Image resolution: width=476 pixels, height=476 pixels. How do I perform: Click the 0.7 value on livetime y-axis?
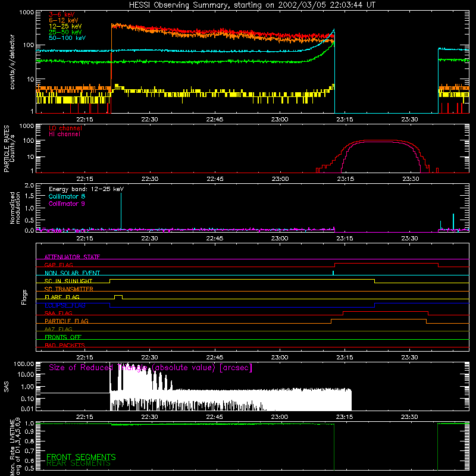tap(29, 451)
